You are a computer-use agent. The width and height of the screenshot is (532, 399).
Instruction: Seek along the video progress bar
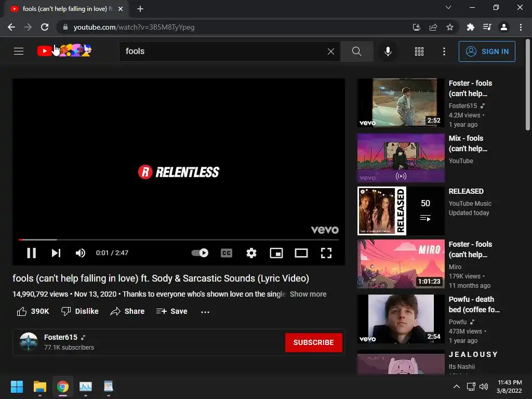pyautogui.click(x=179, y=240)
